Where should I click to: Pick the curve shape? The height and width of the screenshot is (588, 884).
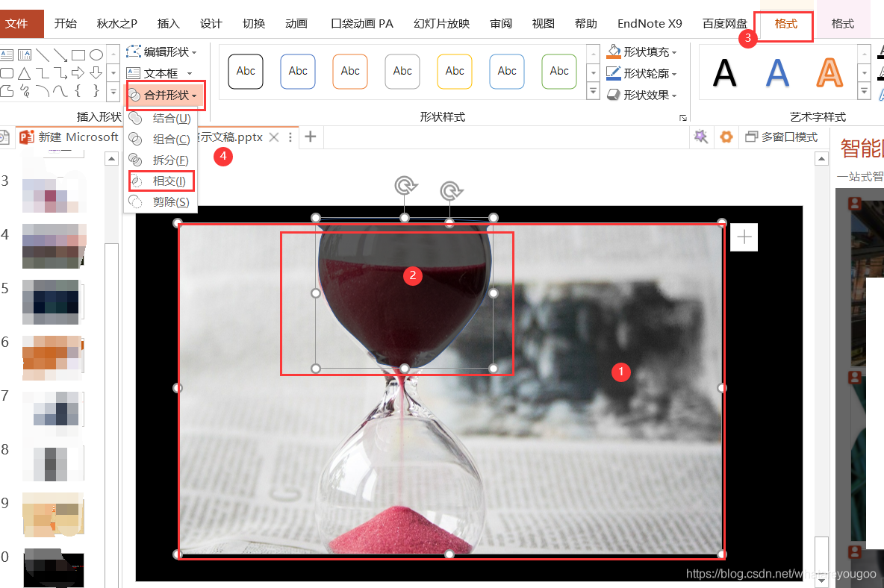coord(60,90)
